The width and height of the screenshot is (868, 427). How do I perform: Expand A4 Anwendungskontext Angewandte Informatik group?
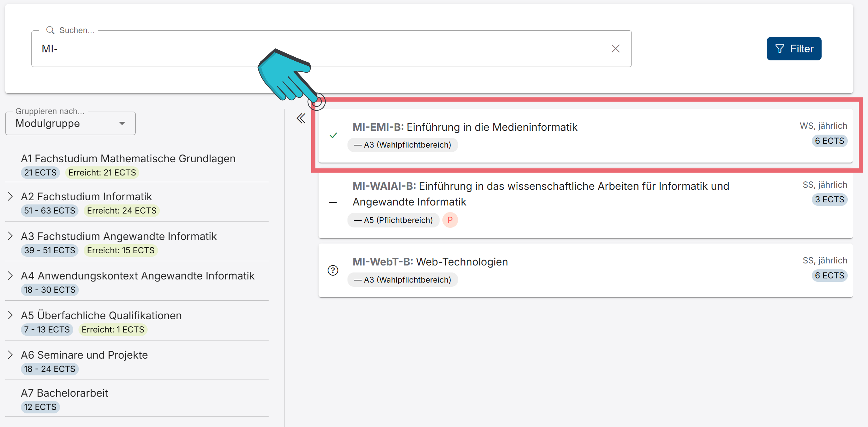[10, 276]
